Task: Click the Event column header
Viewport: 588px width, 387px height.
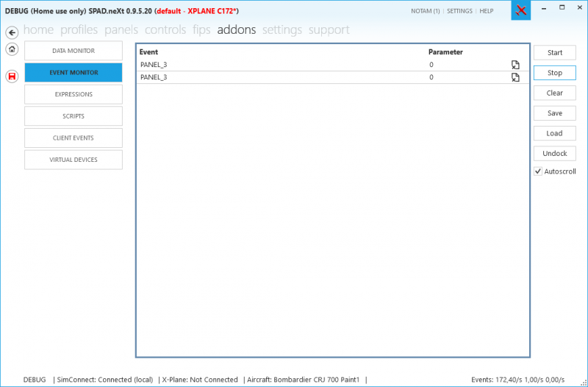Action: pos(149,52)
